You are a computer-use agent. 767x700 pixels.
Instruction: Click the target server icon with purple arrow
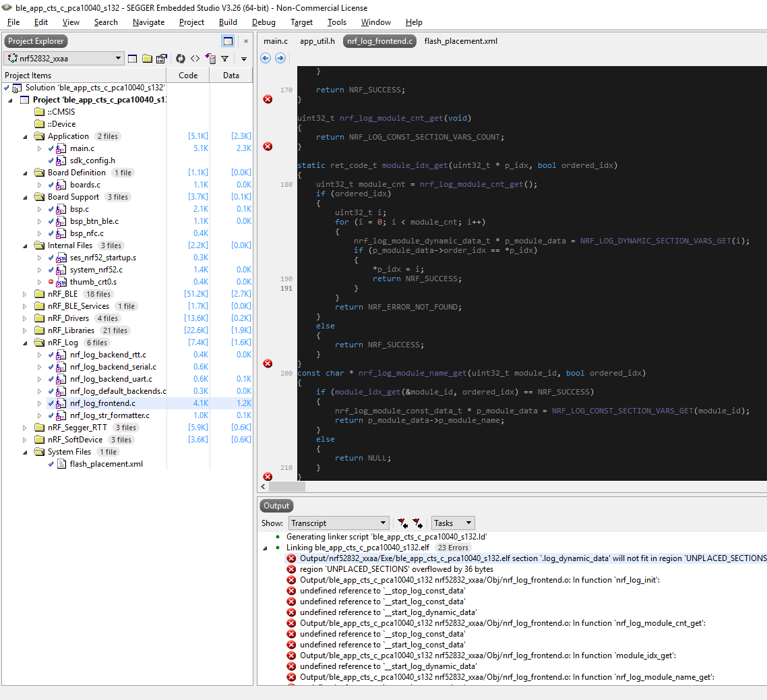click(x=210, y=59)
